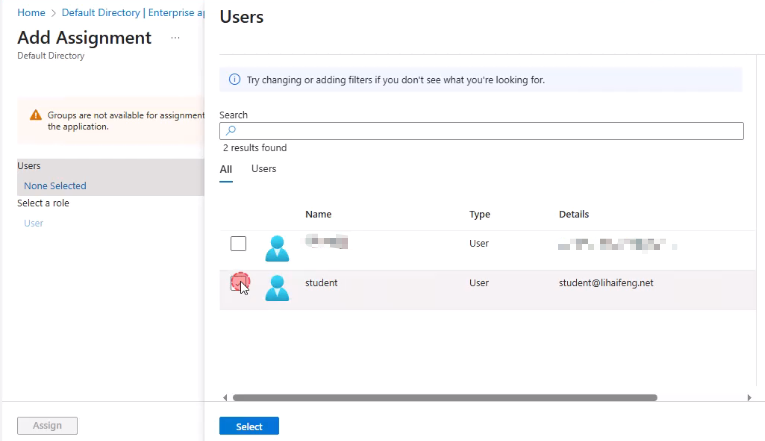This screenshot has height=441, width=765.
Task: Check the box for the student user
Action: coord(238,283)
